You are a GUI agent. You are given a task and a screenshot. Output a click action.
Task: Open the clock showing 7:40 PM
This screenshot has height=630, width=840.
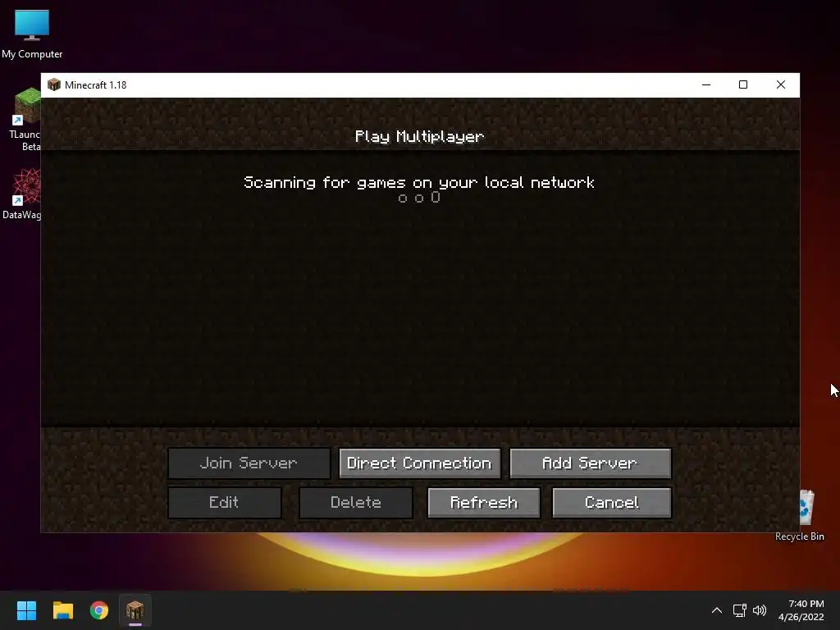click(801, 610)
